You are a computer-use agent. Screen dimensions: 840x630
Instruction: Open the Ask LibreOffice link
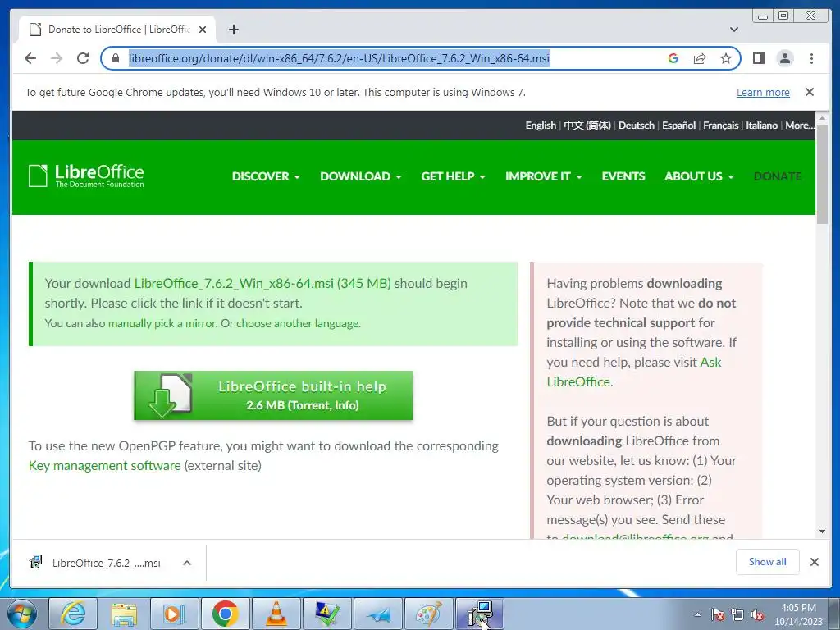tap(634, 372)
